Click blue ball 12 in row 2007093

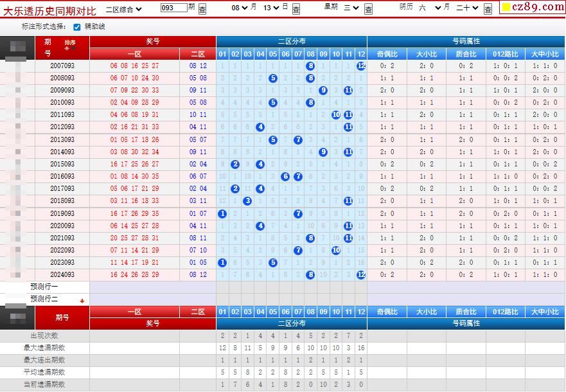(x=361, y=66)
